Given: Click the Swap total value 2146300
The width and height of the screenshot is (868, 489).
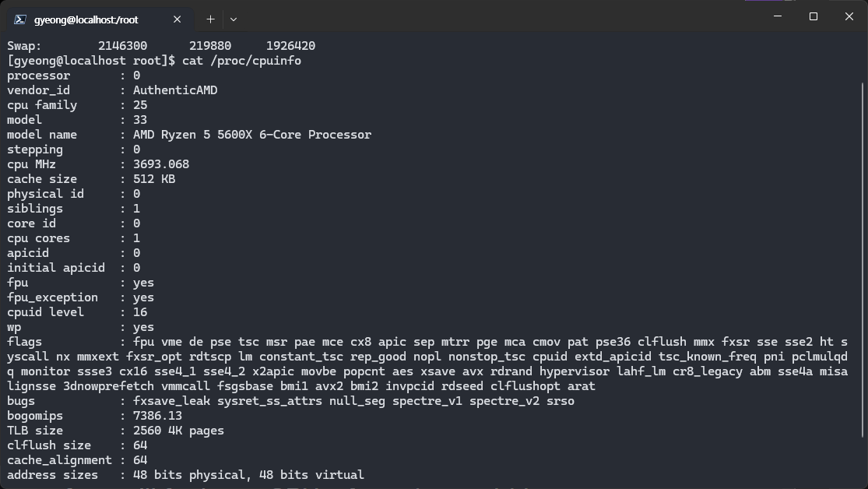Looking at the screenshot, I should (x=122, y=46).
